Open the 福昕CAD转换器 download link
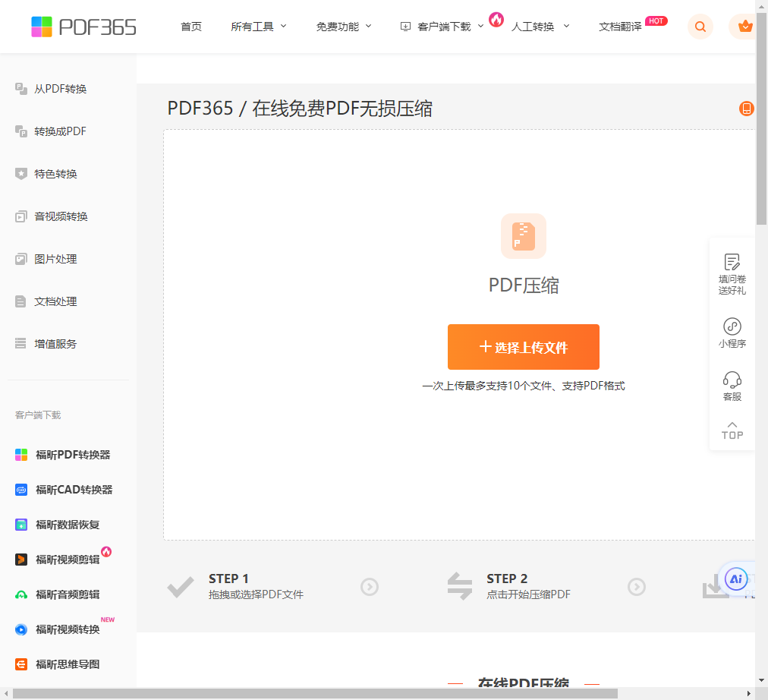 [74, 490]
